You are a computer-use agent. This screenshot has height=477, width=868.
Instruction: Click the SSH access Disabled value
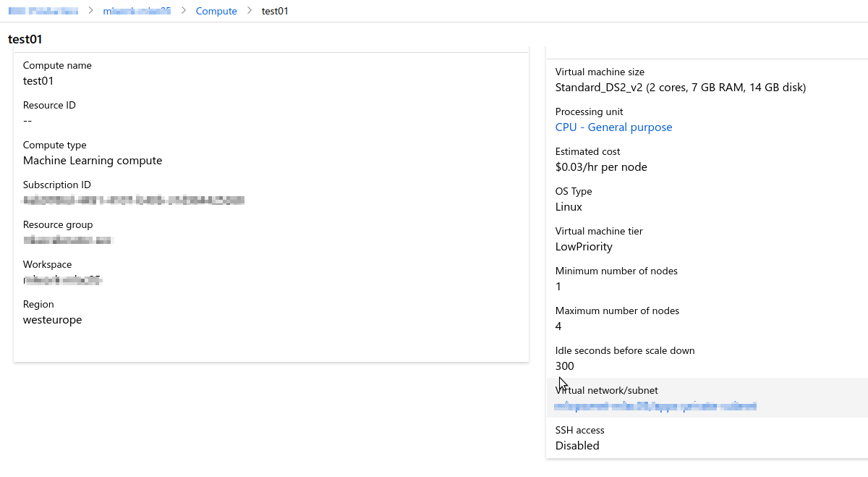(x=576, y=445)
